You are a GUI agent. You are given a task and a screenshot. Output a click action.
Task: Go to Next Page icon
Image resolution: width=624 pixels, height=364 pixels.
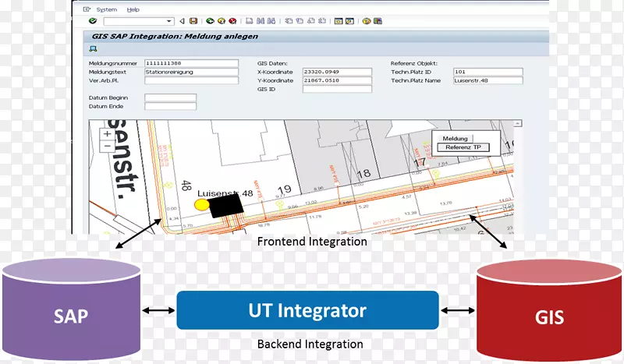click(310, 21)
